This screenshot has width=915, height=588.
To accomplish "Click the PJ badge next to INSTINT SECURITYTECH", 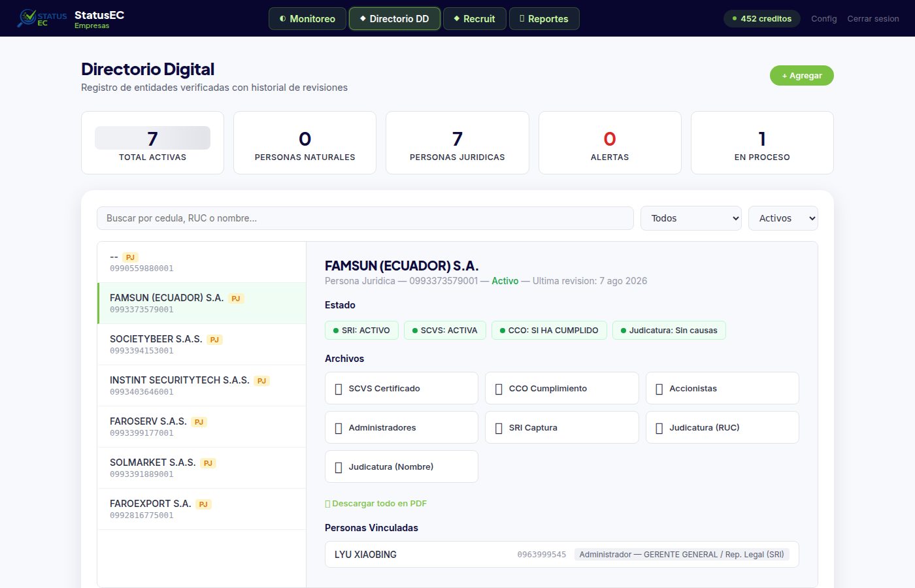I will coord(261,381).
